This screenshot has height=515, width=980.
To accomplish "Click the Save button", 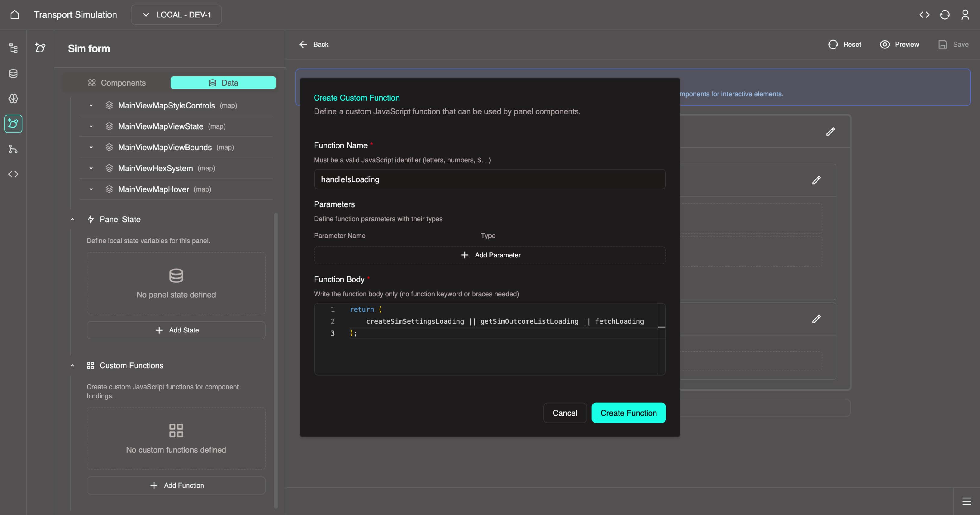I will pyautogui.click(x=954, y=45).
